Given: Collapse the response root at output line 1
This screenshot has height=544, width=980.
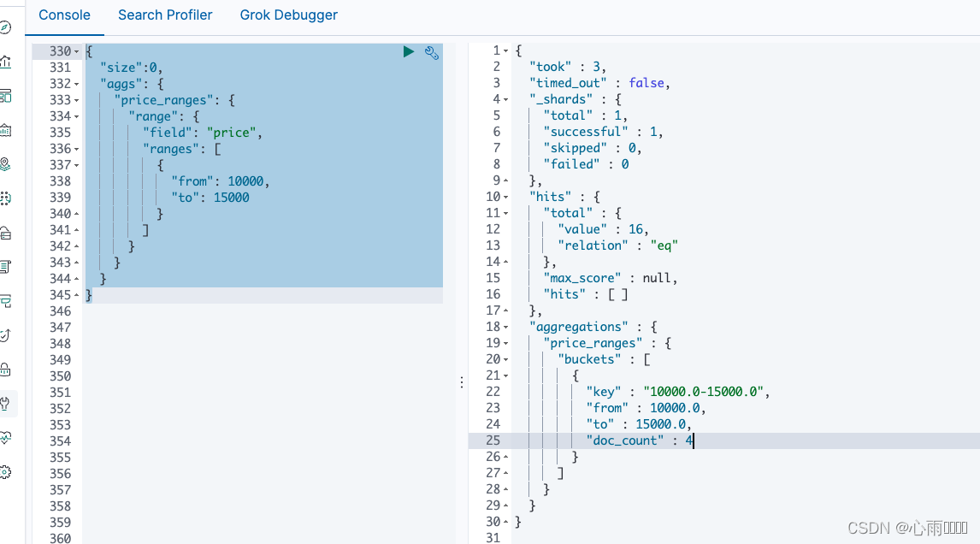Looking at the screenshot, I should pos(505,50).
